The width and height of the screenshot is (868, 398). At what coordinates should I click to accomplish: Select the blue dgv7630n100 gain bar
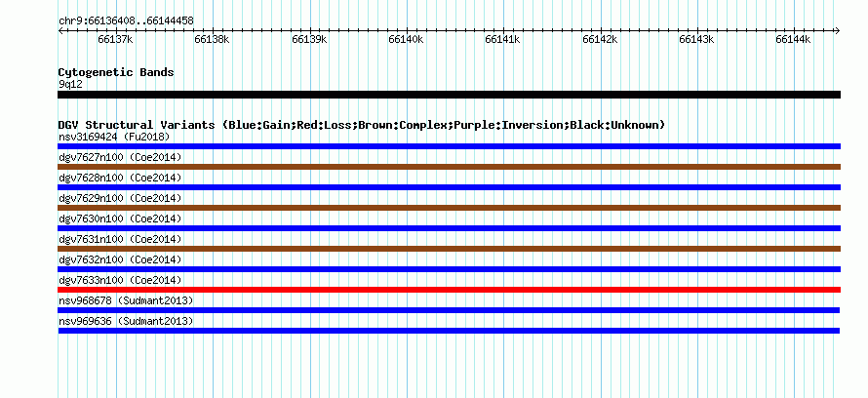pos(449,228)
